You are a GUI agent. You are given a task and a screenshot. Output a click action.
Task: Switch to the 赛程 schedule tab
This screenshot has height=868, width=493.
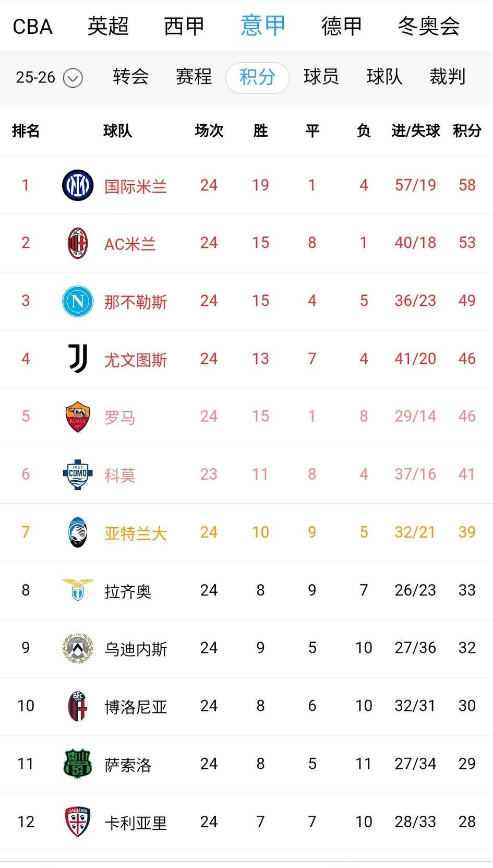194,77
